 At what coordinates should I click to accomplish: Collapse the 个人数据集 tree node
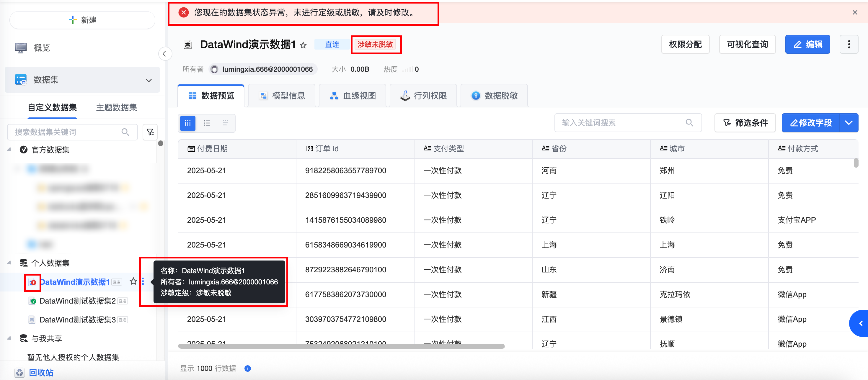tap(9, 263)
